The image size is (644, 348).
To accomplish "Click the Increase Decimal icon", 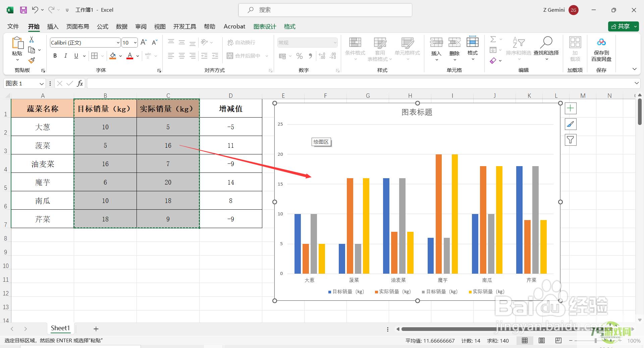I will [x=322, y=56].
